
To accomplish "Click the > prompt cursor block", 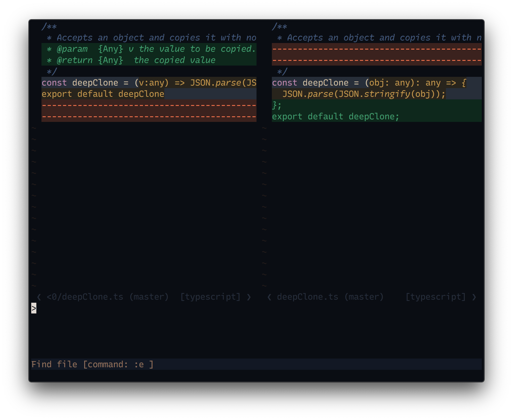I will (34, 308).
